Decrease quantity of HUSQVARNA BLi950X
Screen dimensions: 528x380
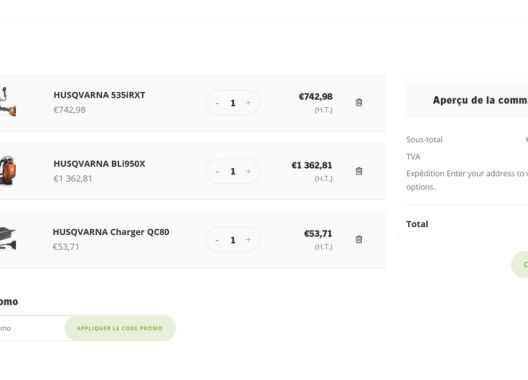[217, 172]
